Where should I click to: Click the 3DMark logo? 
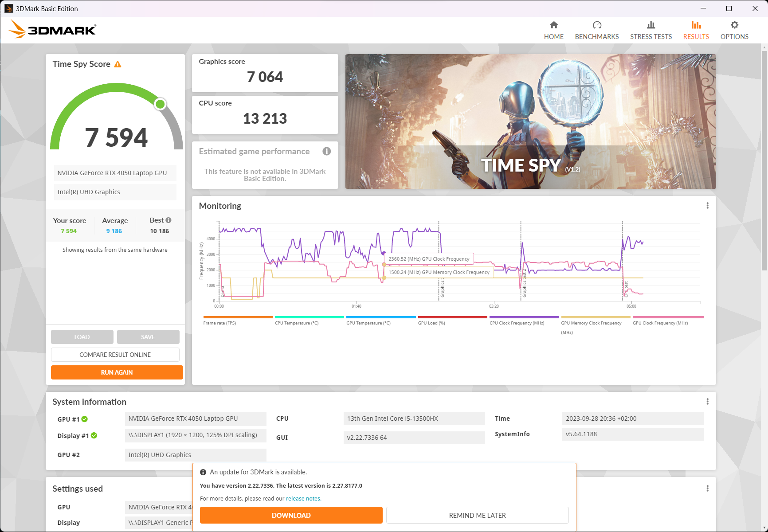52,29
